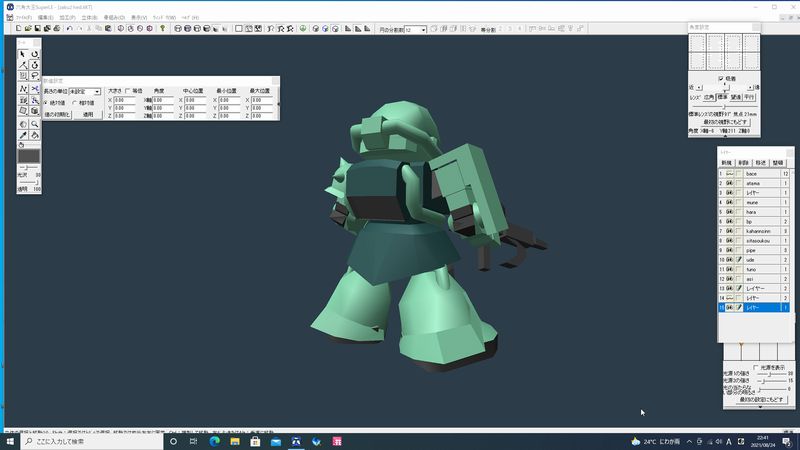
Task: Activate the N-shaped polyline tool
Action: tap(22, 89)
